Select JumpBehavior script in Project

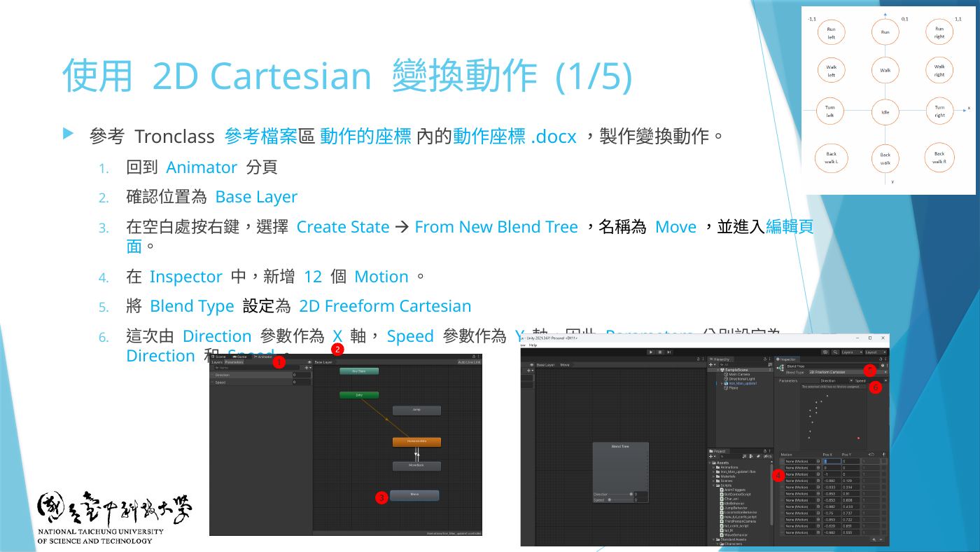click(734, 508)
